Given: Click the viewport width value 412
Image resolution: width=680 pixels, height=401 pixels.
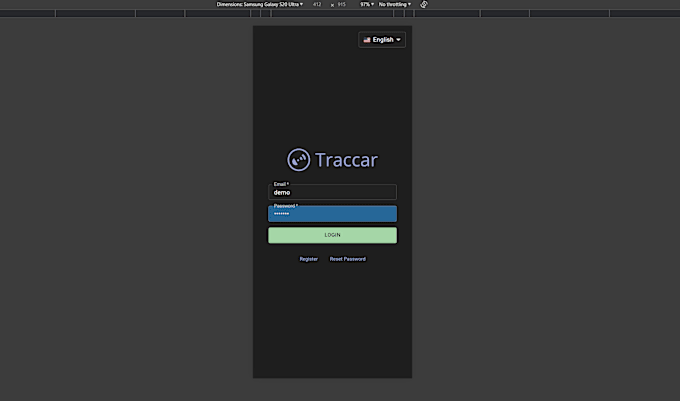Looking at the screenshot, I should [317, 4].
